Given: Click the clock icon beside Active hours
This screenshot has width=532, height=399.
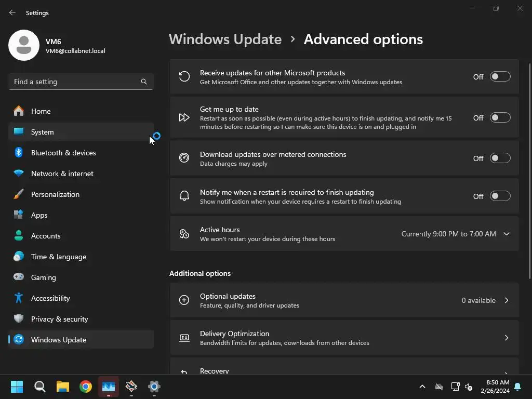Looking at the screenshot, I should [x=184, y=234].
